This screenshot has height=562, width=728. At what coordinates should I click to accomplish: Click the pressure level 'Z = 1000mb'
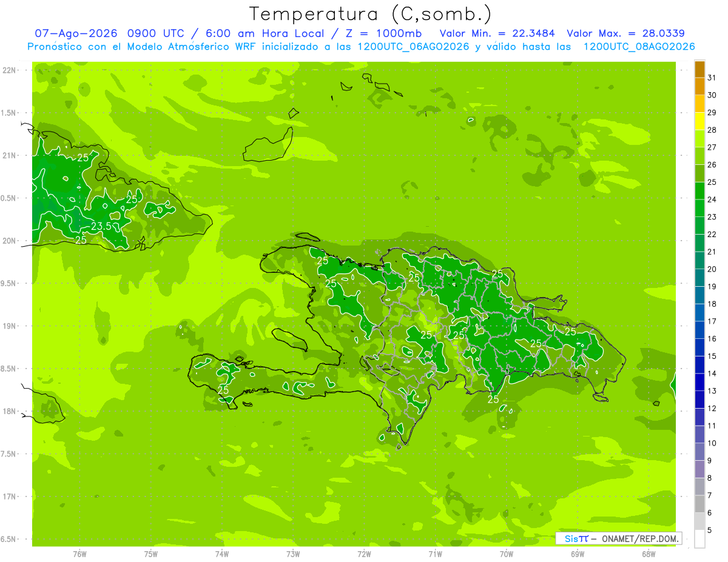[x=384, y=33]
